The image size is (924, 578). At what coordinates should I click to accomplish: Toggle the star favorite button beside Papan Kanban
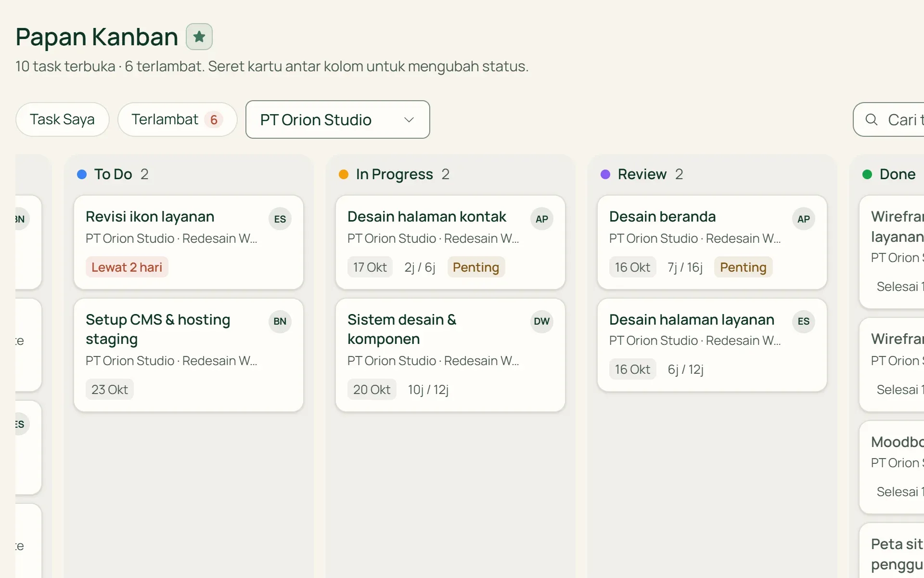click(199, 37)
